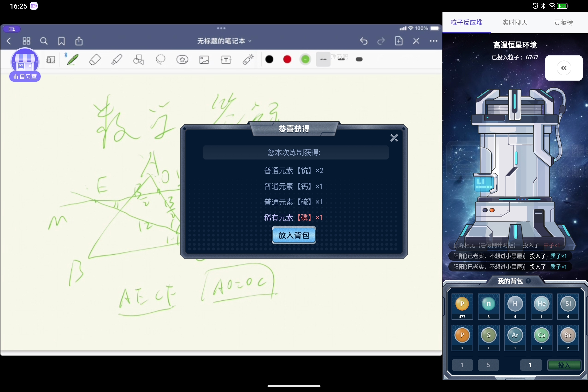Image resolution: width=588 pixels, height=392 pixels.
Task: Switch to the 贡献榜 tab
Action: pos(563,23)
